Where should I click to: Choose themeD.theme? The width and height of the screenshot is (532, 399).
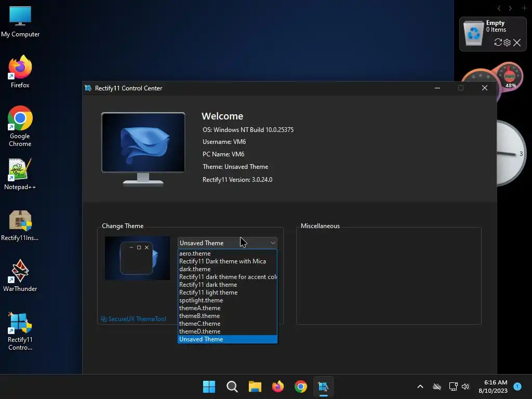228,331
